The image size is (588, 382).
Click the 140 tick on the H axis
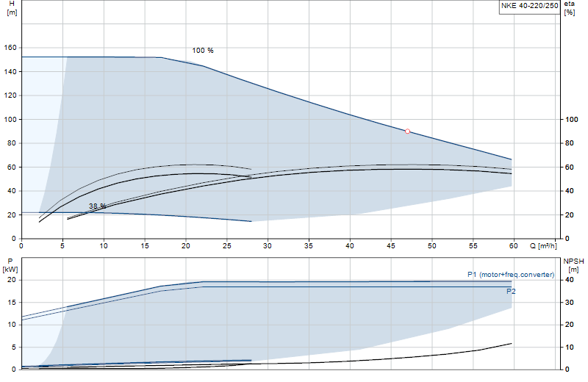[x=10, y=71]
